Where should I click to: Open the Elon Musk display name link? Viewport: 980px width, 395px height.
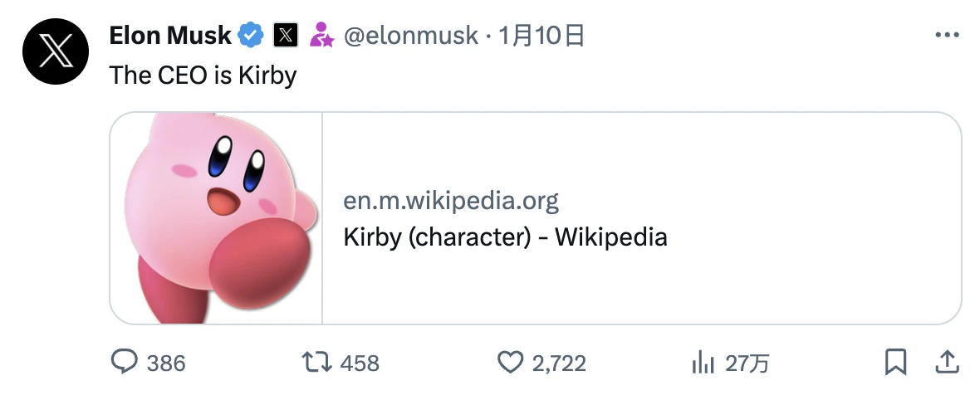[x=170, y=35]
